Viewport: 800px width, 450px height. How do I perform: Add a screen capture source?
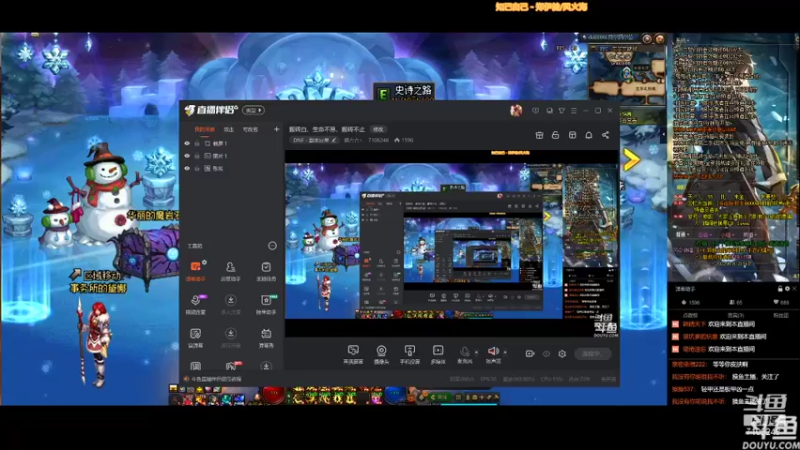tap(353, 354)
